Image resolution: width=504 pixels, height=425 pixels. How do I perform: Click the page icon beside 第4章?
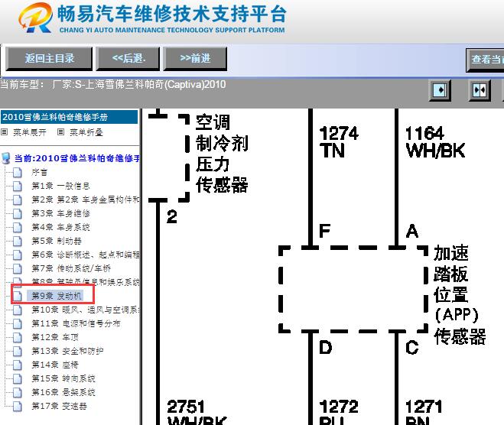(18, 228)
